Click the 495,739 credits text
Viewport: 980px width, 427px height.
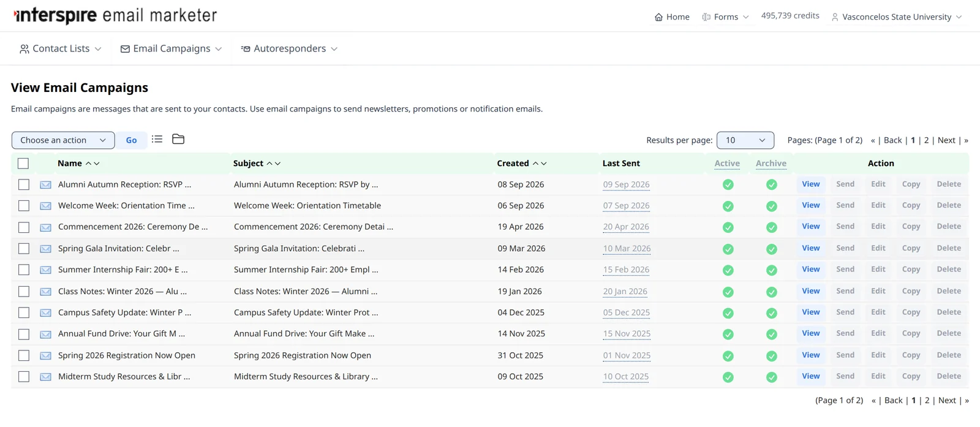click(x=790, y=16)
